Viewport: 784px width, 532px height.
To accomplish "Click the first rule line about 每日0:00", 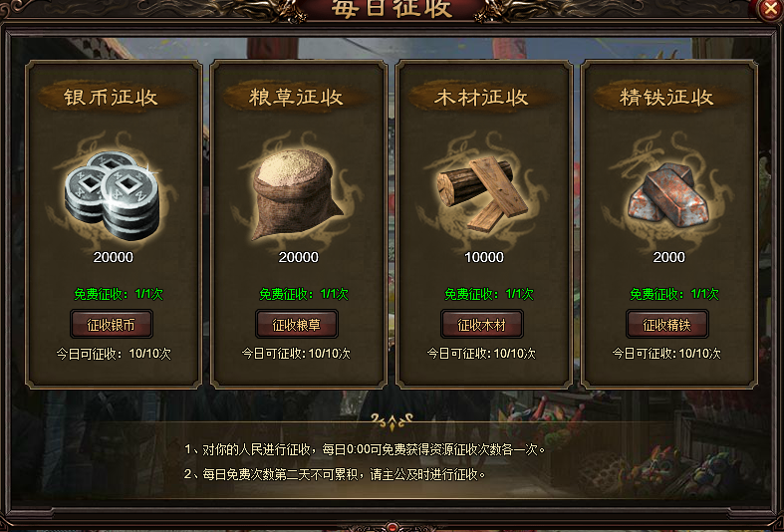I will tap(365, 449).
